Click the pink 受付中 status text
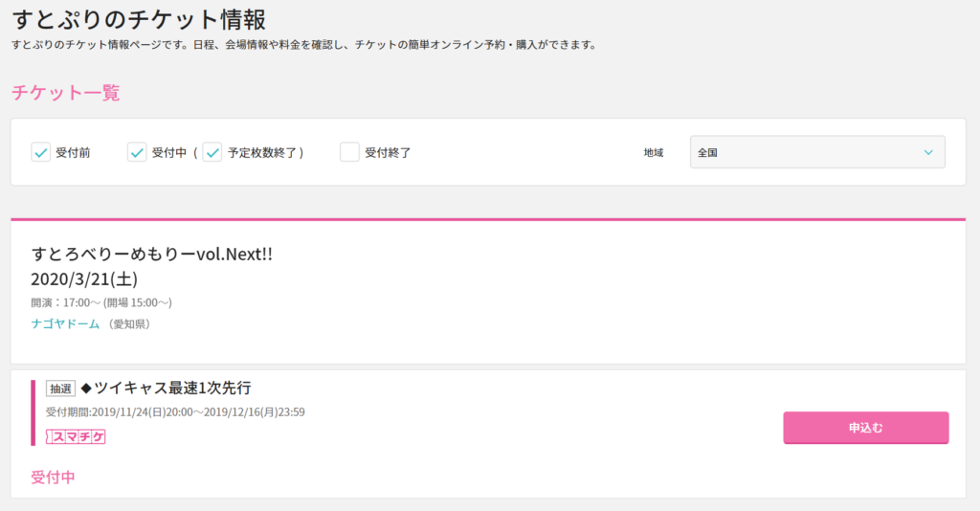 [54, 478]
